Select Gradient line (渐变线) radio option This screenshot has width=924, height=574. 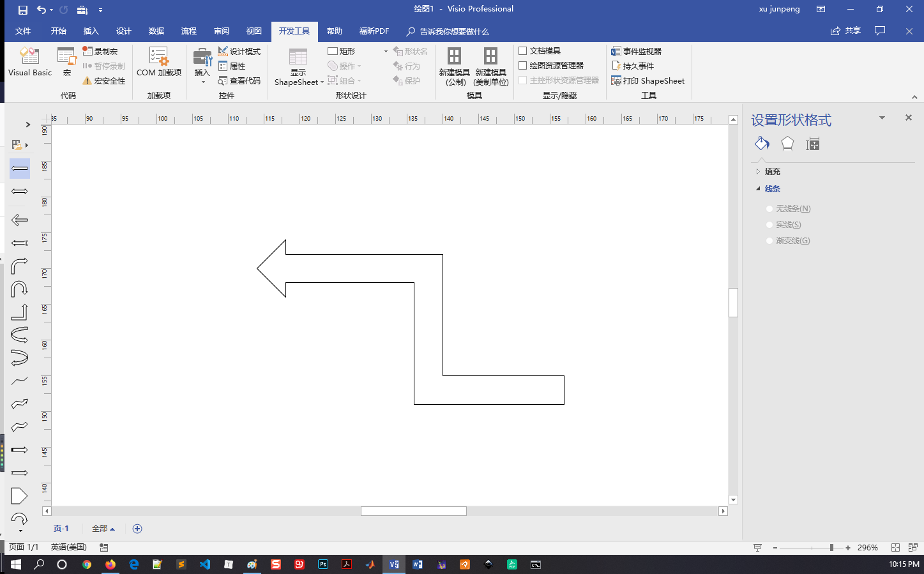pos(769,241)
